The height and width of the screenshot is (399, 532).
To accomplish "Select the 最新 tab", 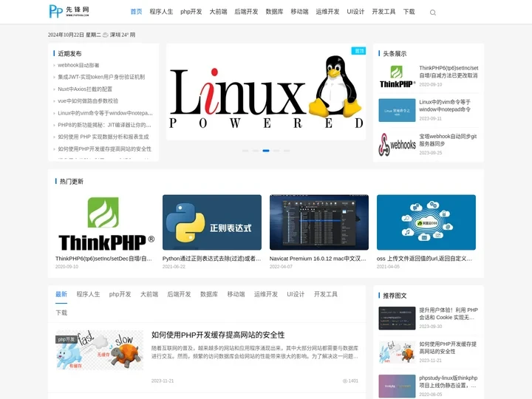I will (61, 294).
